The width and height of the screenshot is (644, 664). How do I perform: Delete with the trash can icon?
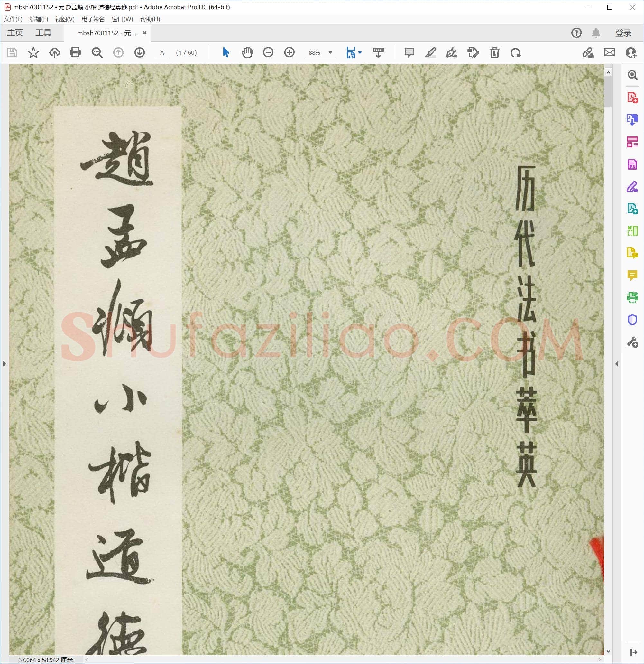pos(494,52)
